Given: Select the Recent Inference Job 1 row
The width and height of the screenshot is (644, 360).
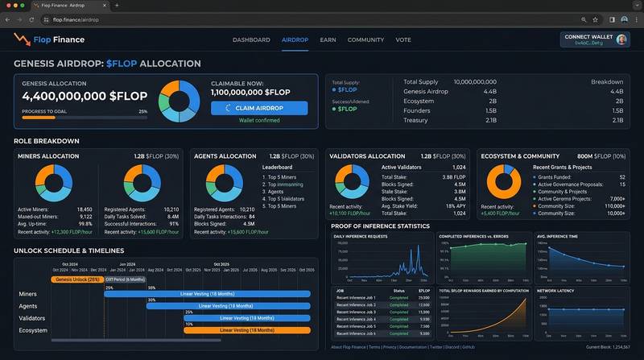Looking at the screenshot, I should (x=383, y=297).
